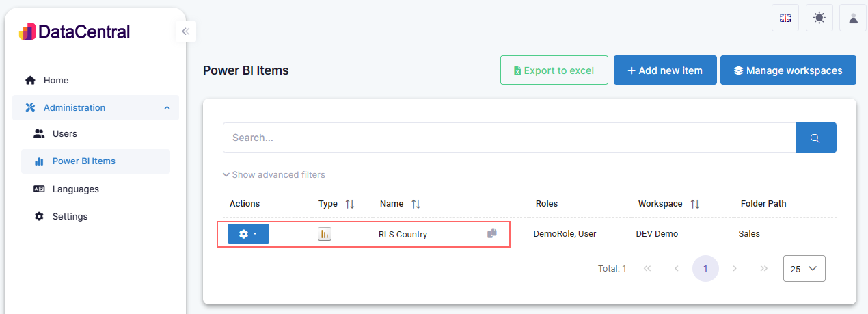
Task: Click the report type icon for RLS Country
Action: pos(325,234)
